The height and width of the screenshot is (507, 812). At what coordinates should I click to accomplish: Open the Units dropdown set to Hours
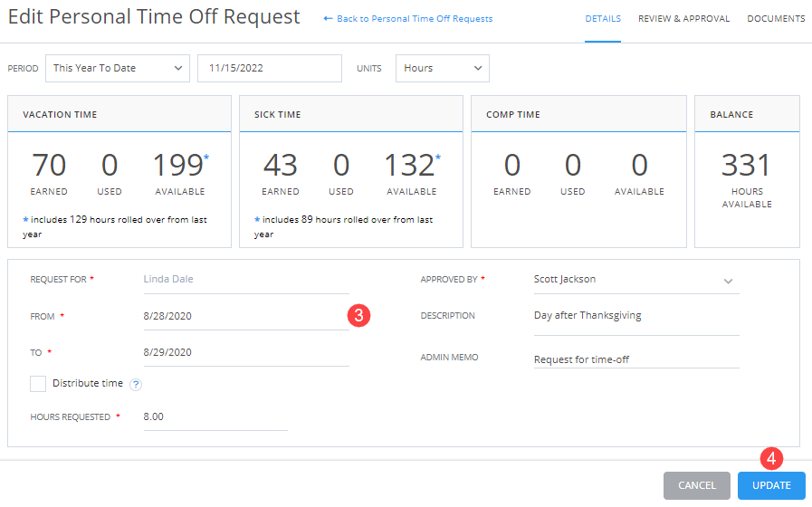point(443,69)
